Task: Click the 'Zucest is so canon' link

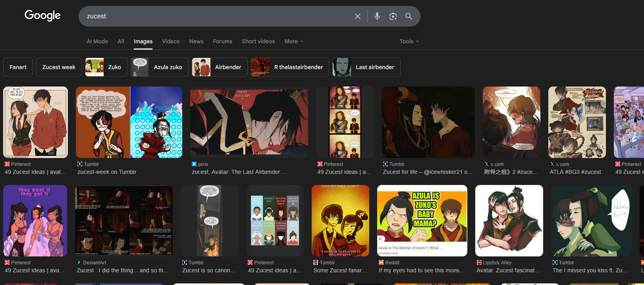Action: coord(209,270)
